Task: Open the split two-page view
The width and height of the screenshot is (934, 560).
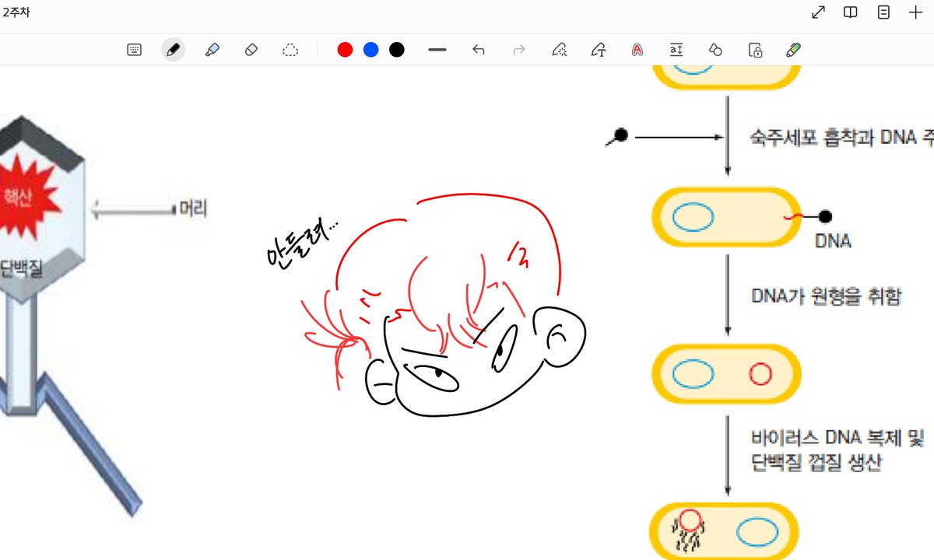Action: point(850,12)
